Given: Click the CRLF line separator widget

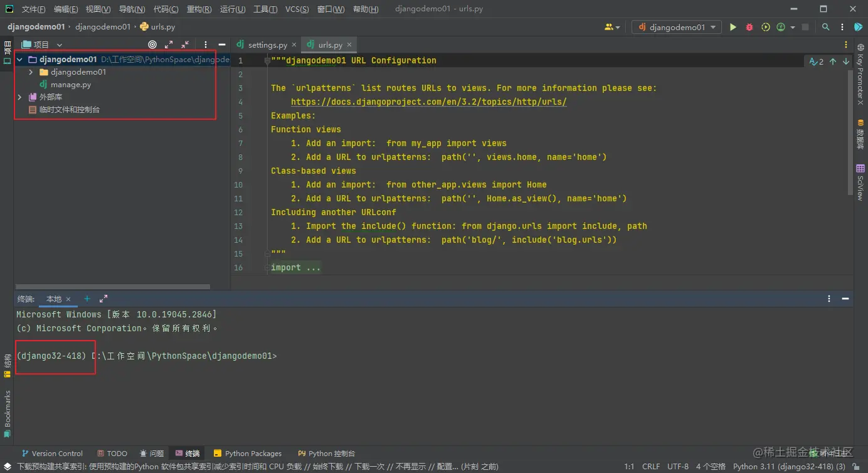Looking at the screenshot, I should coord(651,467).
